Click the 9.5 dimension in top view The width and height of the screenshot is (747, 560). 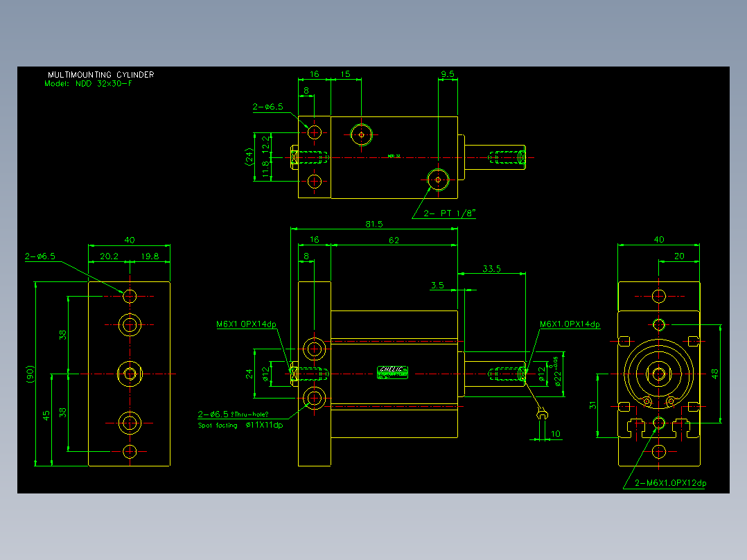pos(448,74)
